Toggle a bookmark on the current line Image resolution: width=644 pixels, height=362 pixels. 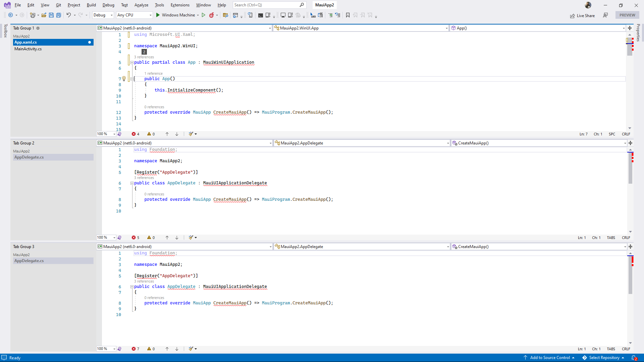click(348, 15)
